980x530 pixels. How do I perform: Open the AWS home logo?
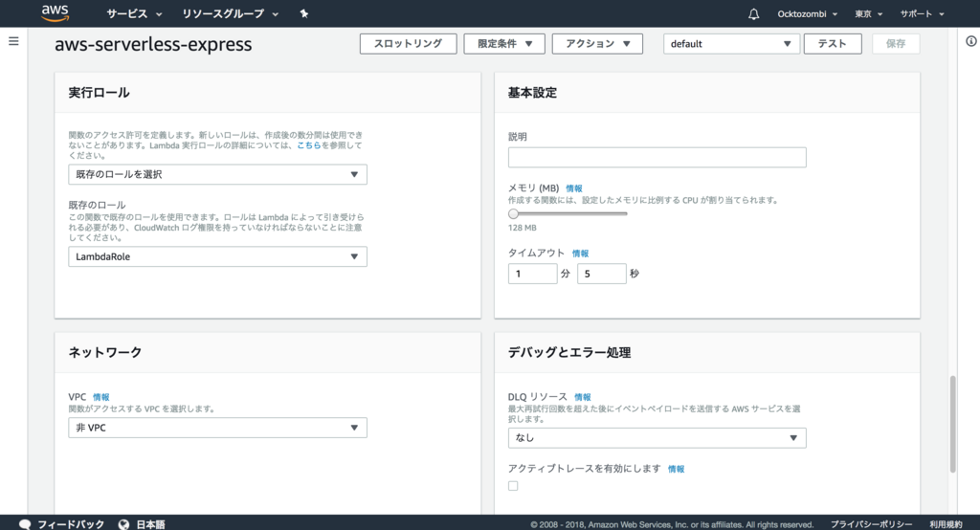coord(55,13)
